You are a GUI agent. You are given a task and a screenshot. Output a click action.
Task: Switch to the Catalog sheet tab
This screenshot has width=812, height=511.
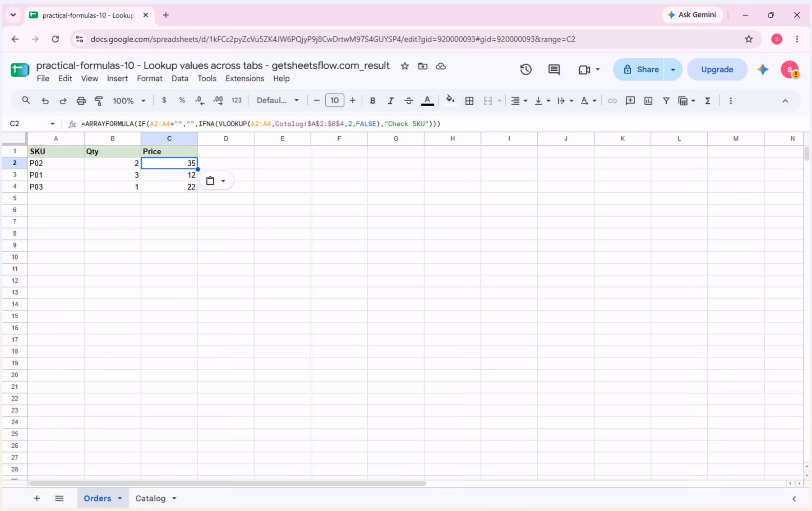coord(150,498)
